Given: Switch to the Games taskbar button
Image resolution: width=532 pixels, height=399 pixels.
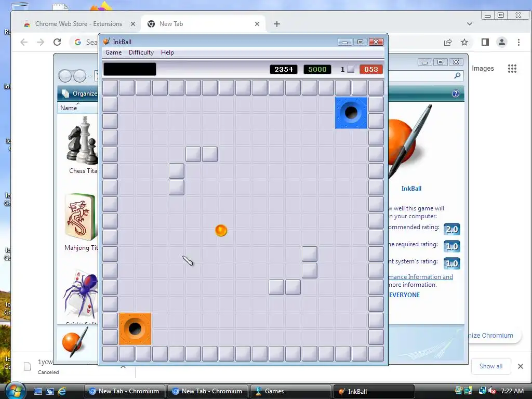Looking at the screenshot, I should [x=290, y=391].
